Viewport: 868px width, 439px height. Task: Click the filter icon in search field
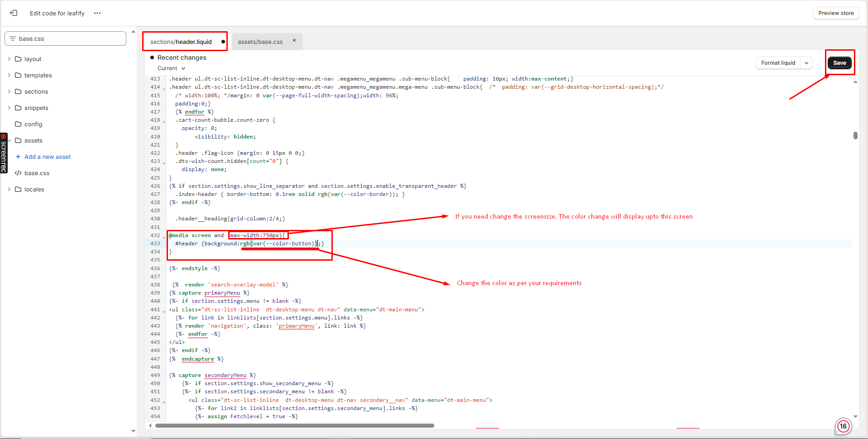[x=13, y=38]
